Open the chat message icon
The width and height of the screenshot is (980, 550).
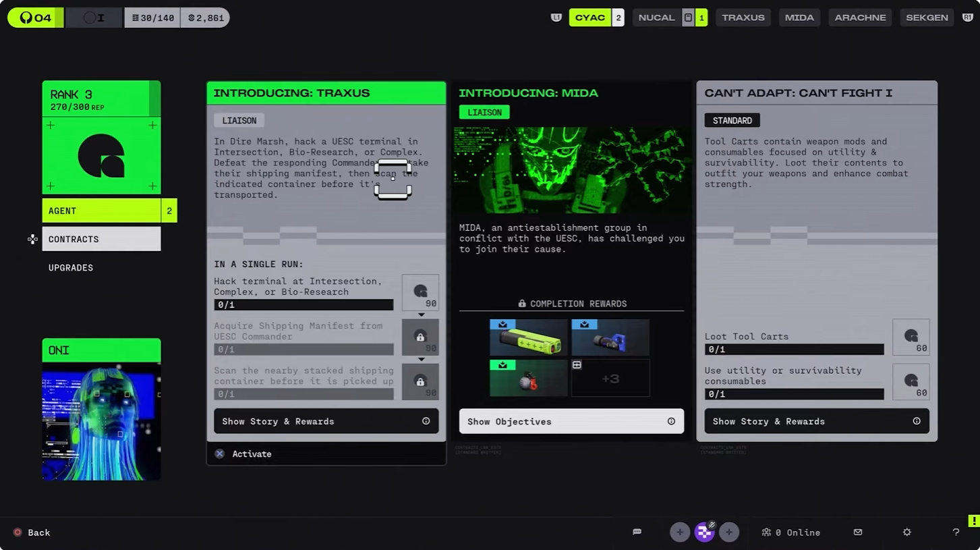[x=637, y=532]
